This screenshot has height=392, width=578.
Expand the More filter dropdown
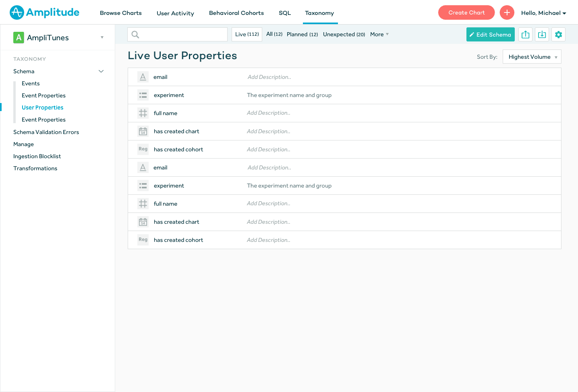(x=379, y=34)
